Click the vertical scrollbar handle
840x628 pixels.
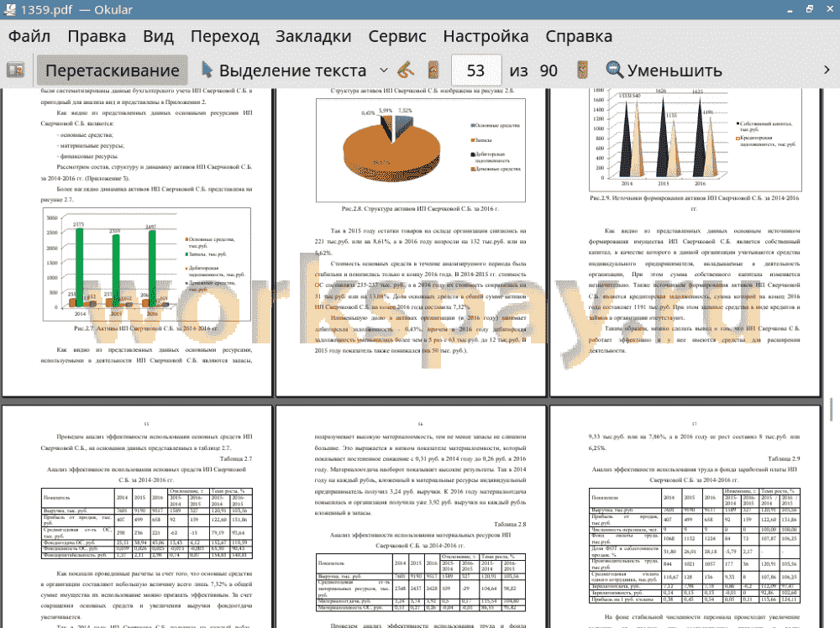tap(831, 410)
